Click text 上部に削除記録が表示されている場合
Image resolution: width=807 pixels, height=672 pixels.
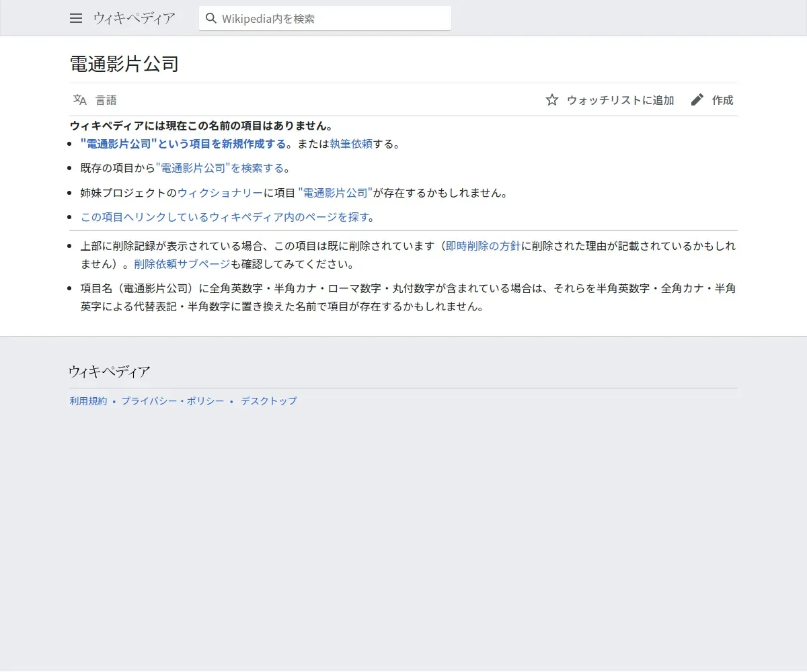point(171,246)
